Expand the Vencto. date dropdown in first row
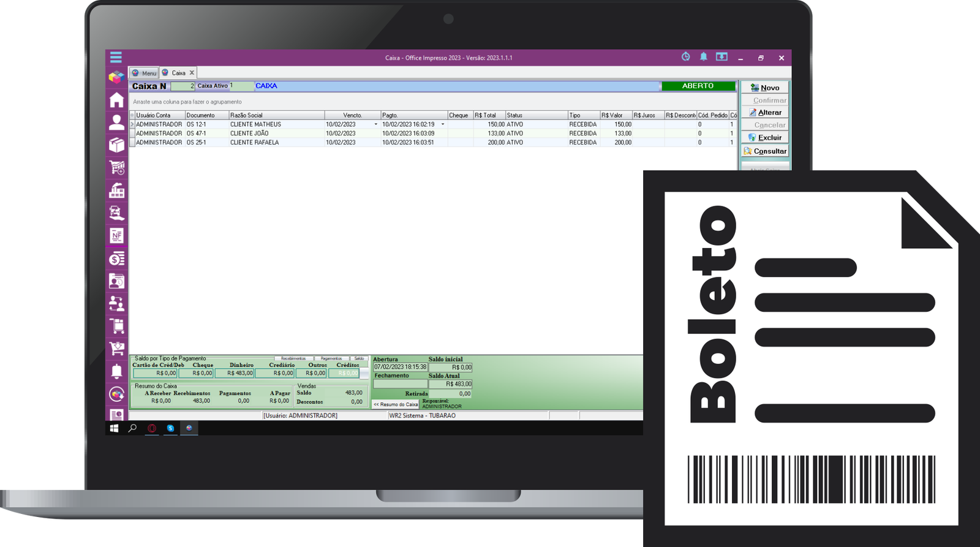Viewport: 980px width, 547px height. (x=376, y=124)
